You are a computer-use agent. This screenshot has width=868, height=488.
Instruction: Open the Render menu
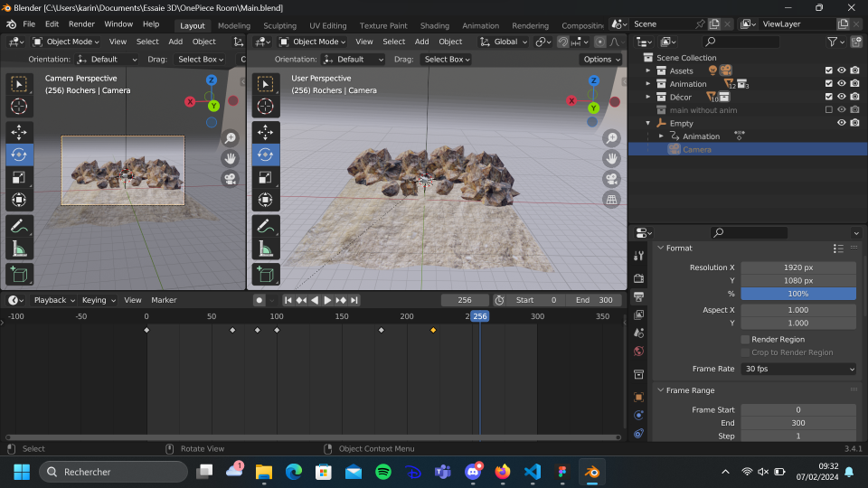(81, 24)
